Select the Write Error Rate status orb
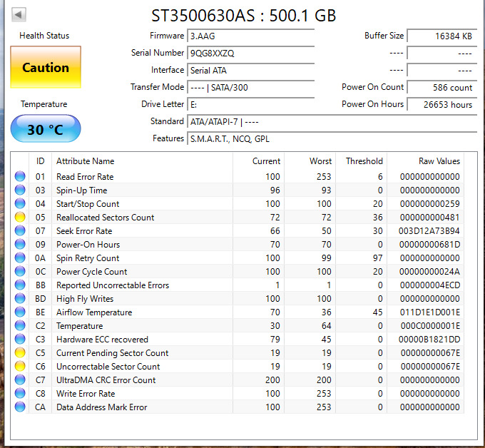 (x=20, y=394)
